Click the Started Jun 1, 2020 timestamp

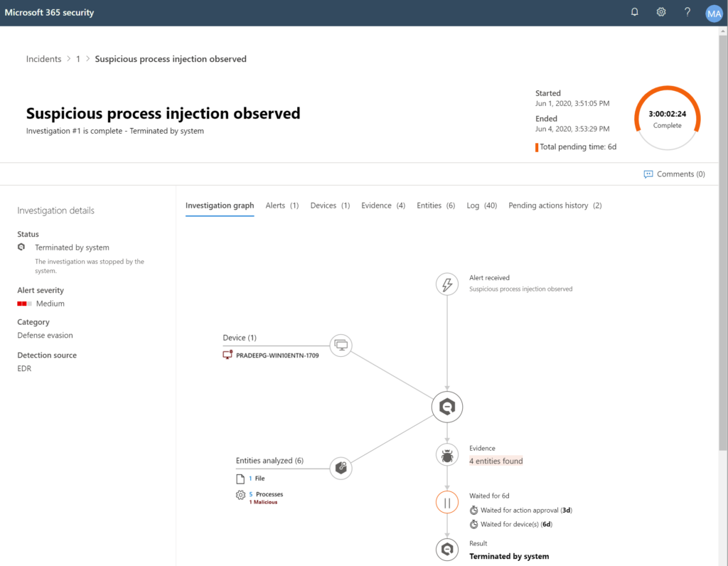(x=572, y=104)
